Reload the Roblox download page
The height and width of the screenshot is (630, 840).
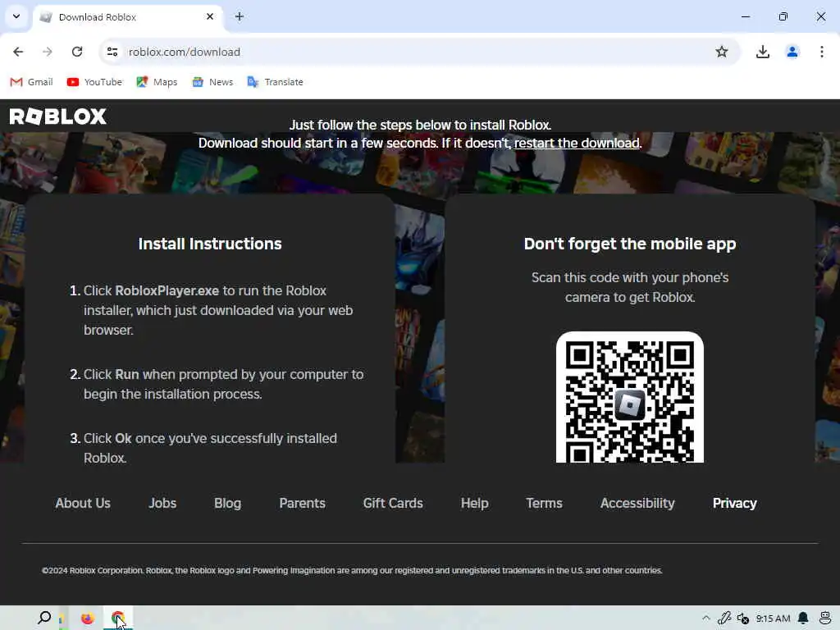coord(77,52)
